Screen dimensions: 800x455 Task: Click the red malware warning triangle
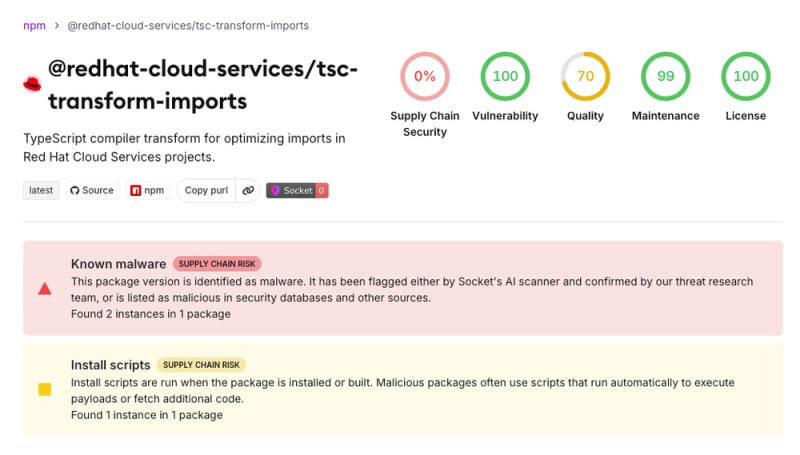[x=45, y=289]
